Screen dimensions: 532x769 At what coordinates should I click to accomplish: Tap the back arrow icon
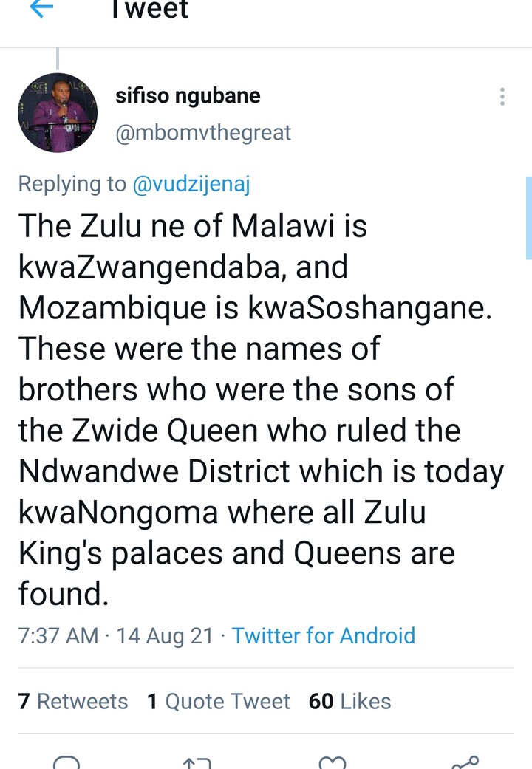[41, 8]
